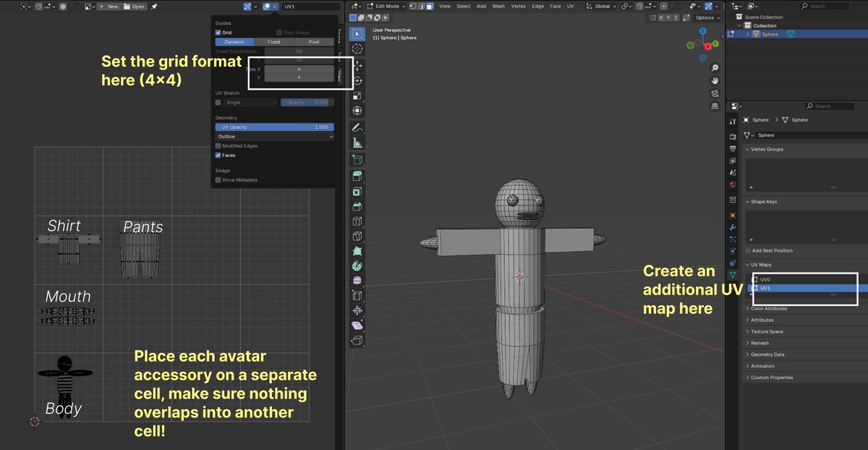
Task: Click the New image button
Action: [x=109, y=6]
